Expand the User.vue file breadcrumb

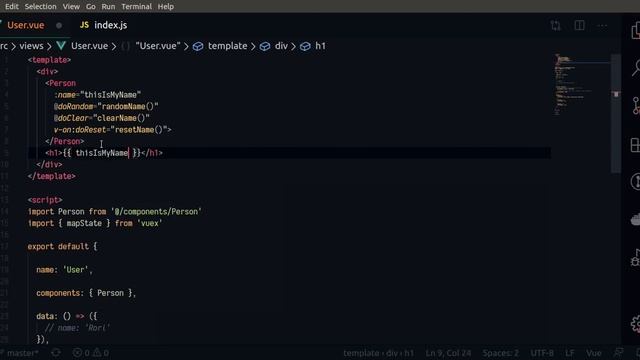coord(89,46)
